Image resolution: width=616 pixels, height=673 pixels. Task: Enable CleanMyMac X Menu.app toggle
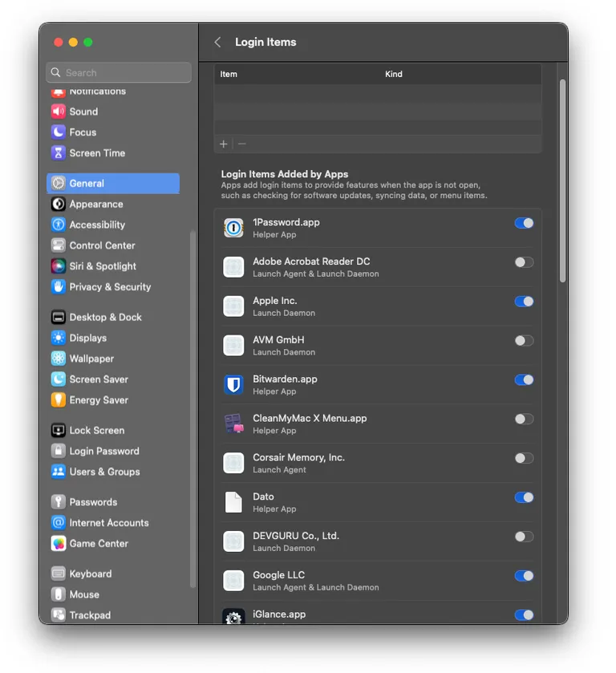pyautogui.click(x=524, y=419)
